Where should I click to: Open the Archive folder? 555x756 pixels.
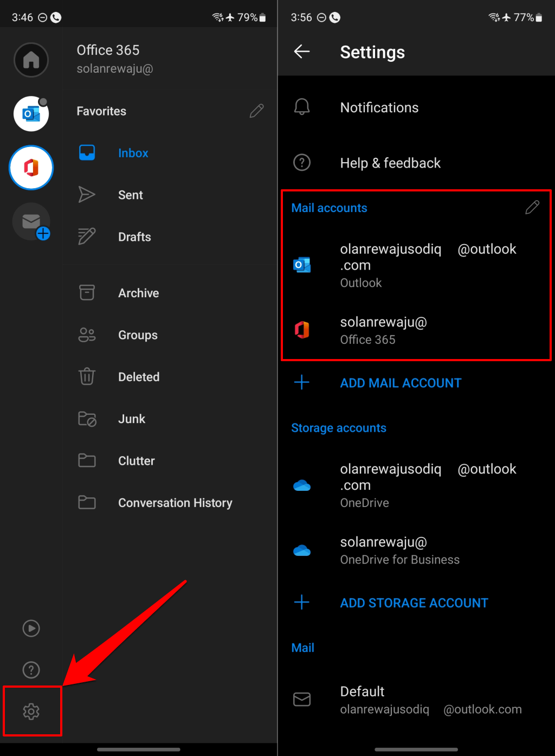[170, 293]
